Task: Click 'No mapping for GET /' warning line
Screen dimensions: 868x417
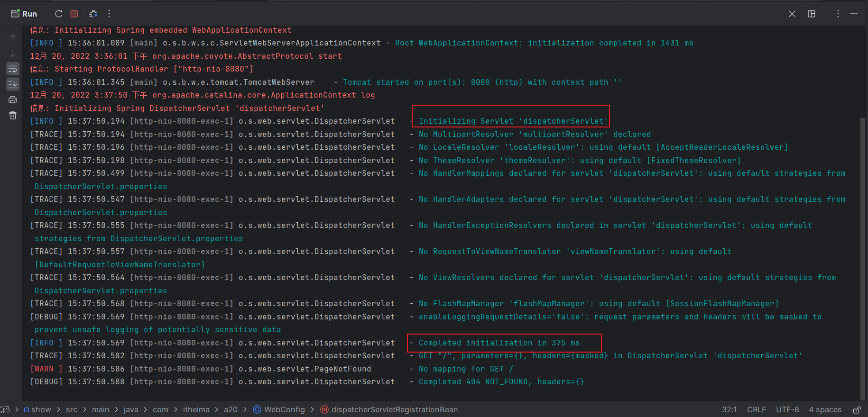Action: (466, 369)
